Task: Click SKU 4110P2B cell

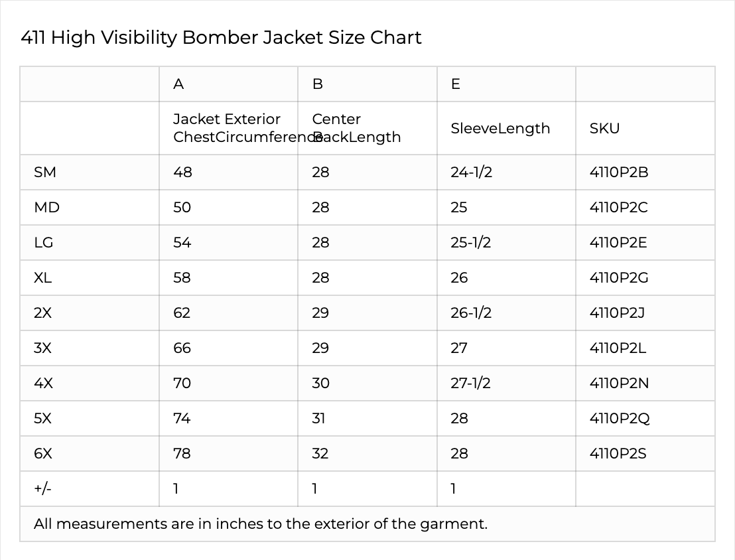Action: [618, 173]
